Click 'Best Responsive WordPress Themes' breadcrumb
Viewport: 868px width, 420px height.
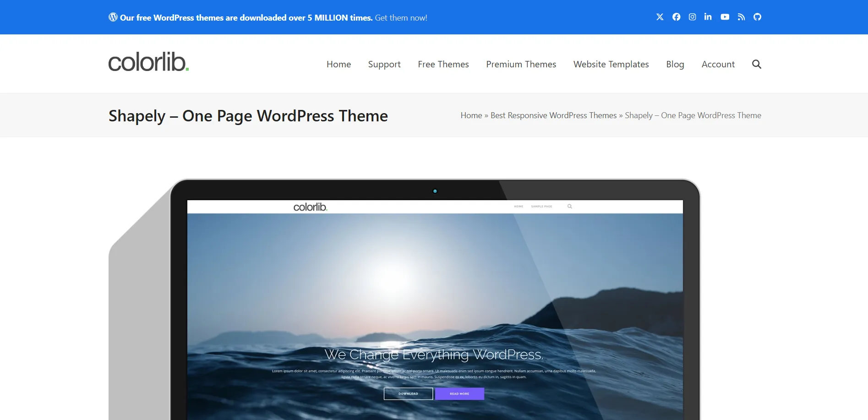[554, 115]
